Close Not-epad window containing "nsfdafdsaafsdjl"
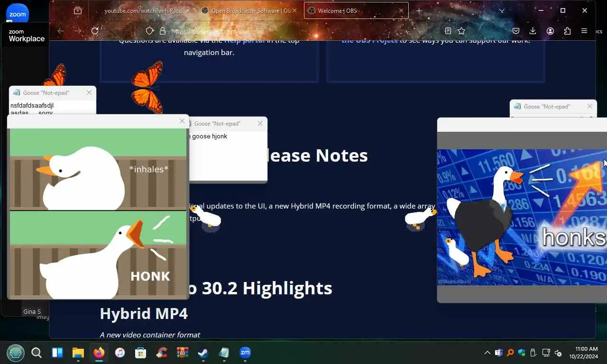This screenshot has width=607, height=364. pos(89,92)
